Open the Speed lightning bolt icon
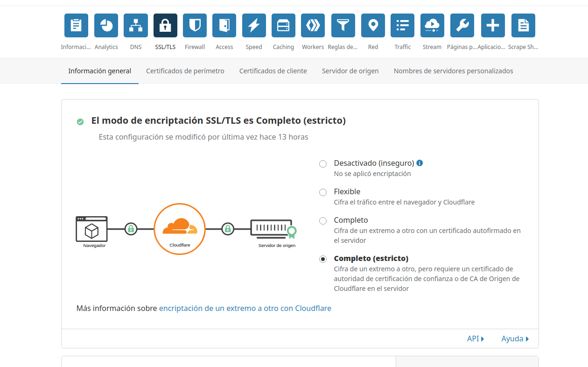This screenshot has width=588, height=367. point(254,26)
